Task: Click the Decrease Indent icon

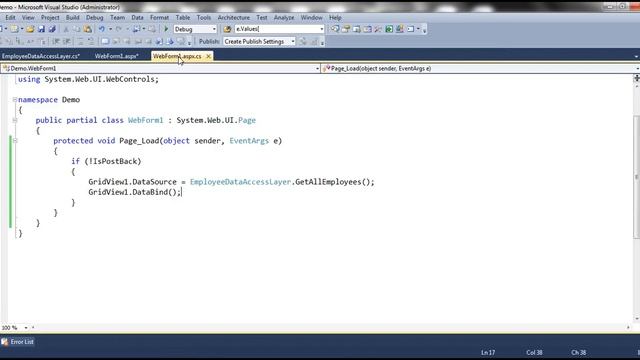Action: 56,42
